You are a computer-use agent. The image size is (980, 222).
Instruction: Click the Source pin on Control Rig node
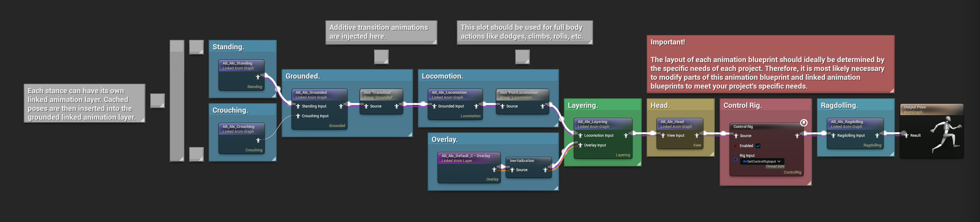[736, 136]
